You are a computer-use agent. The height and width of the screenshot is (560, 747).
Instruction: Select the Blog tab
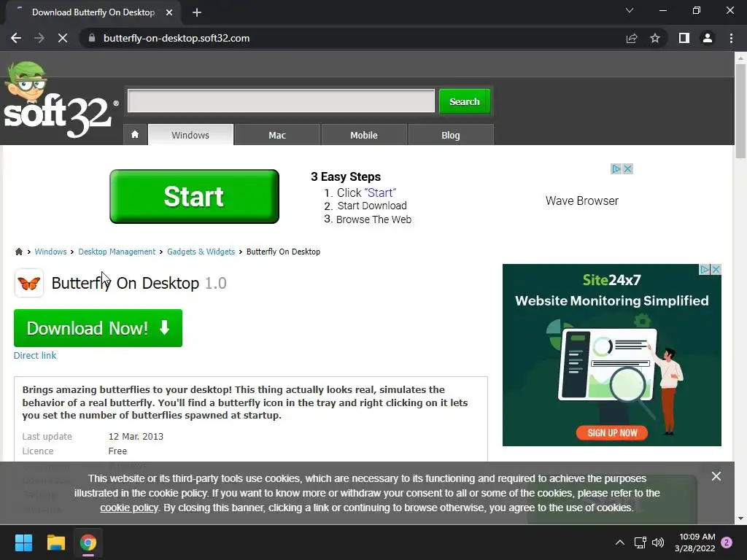pos(451,135)
